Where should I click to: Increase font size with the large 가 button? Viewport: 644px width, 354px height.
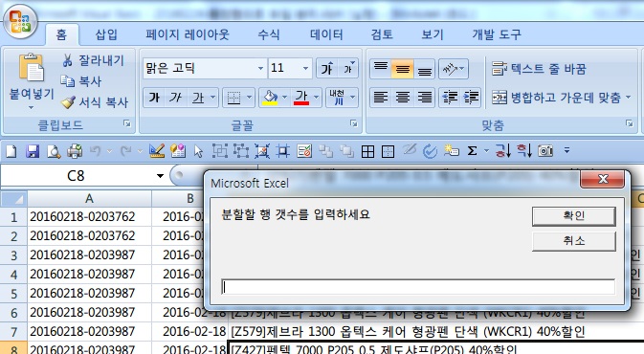coord(327,68)
